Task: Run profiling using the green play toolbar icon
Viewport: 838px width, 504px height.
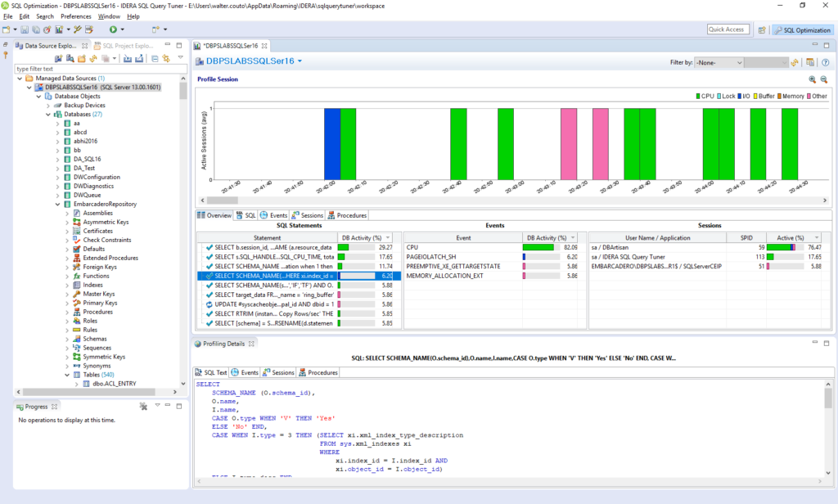Action: (113, 30)
